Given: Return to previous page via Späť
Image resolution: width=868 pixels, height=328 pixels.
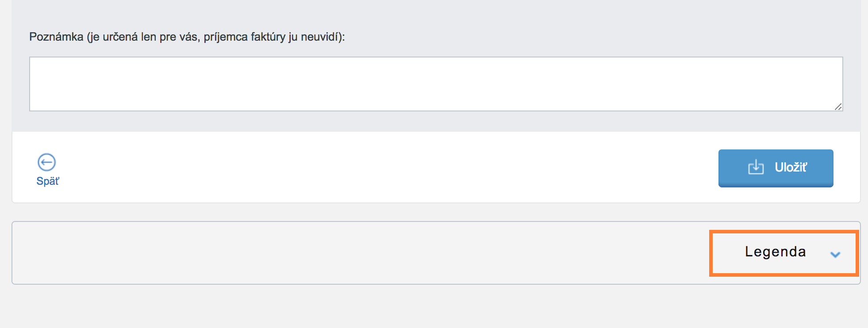Looking at the screenshot, I should pyautogui.click(x=47, y=181).
